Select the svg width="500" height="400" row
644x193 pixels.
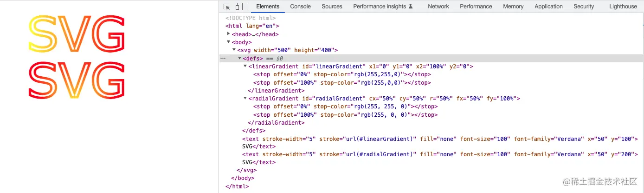tap(287, 50)
